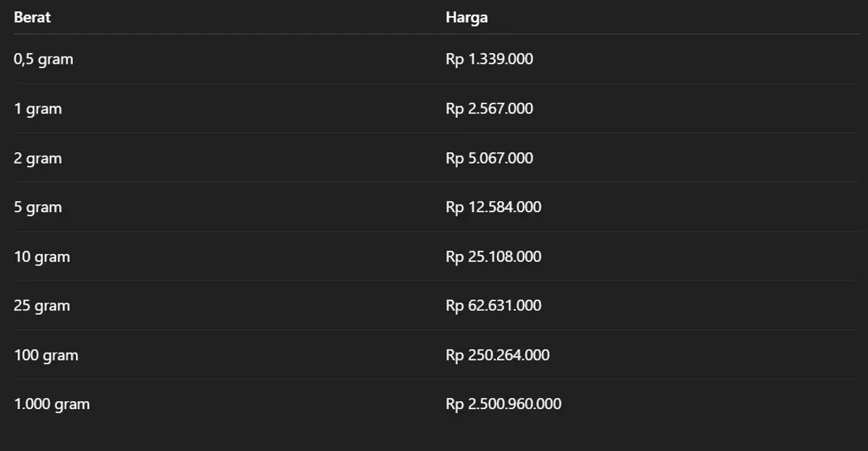Click the Harga column header
Viewport: 868px width, 451px height.
(x=467, y=17)
